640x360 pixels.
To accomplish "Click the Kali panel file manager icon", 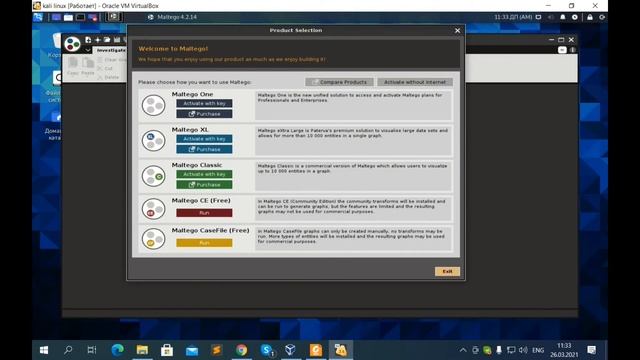I will (68, 17).
